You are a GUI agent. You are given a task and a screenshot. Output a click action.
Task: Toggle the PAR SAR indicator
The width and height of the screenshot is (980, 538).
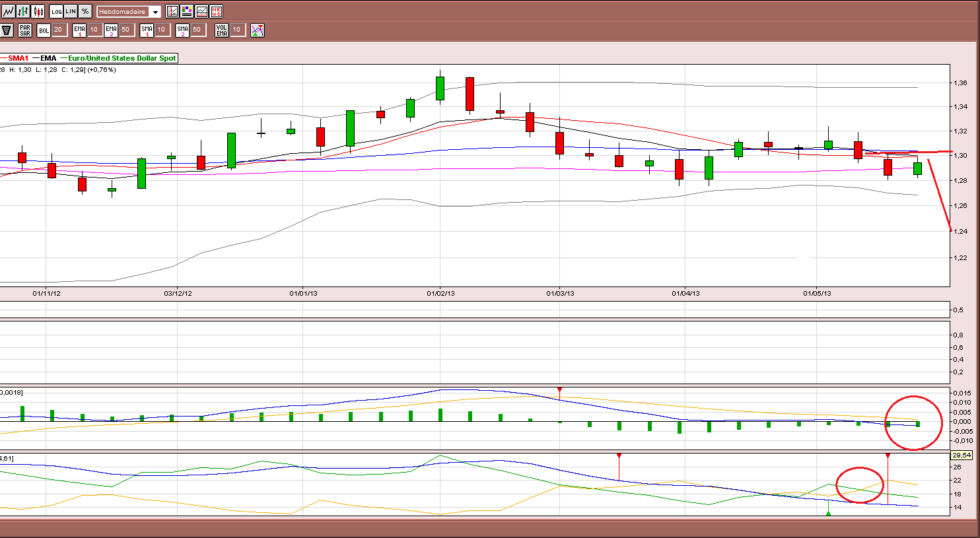[x=25, y=30]
